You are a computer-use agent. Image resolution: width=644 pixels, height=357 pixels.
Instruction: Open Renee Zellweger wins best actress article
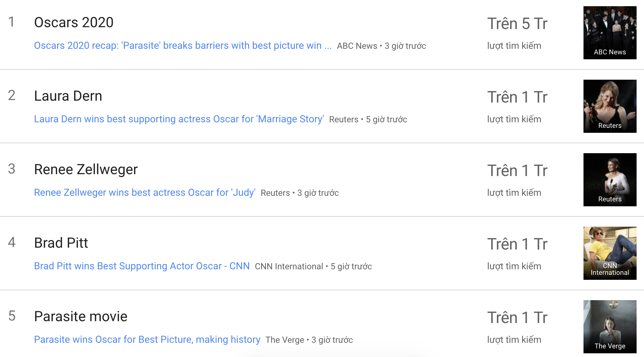point(144,193)
